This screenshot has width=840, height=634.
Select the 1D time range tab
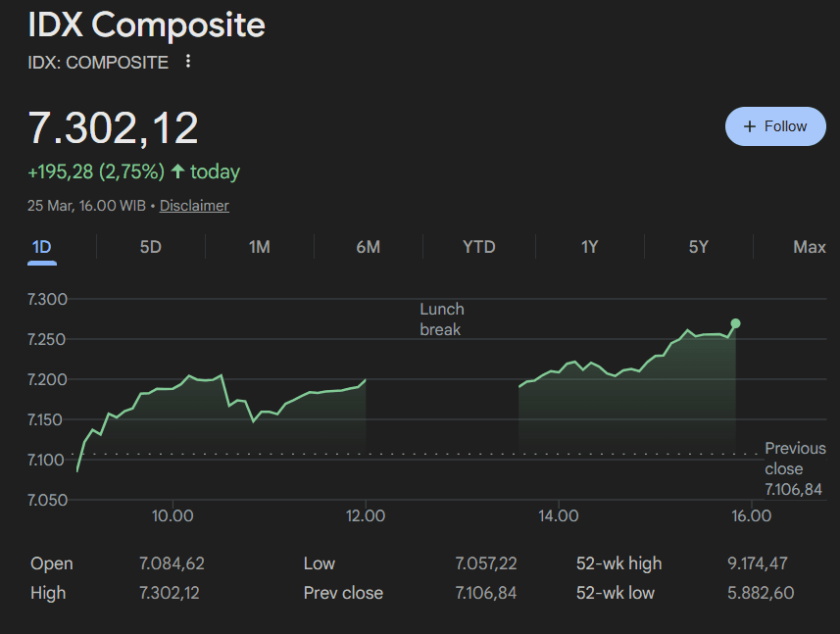[x=41, y=247]
